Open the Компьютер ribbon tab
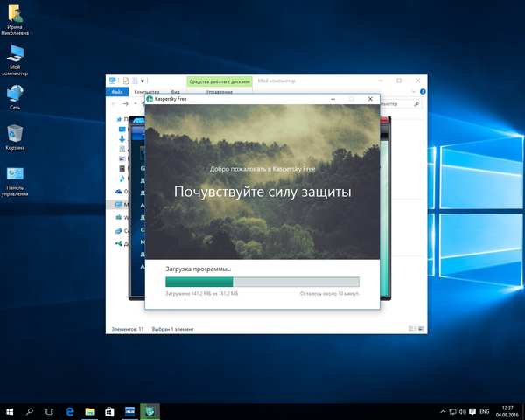Screen dimensions: 525x420 pos(147,91)
